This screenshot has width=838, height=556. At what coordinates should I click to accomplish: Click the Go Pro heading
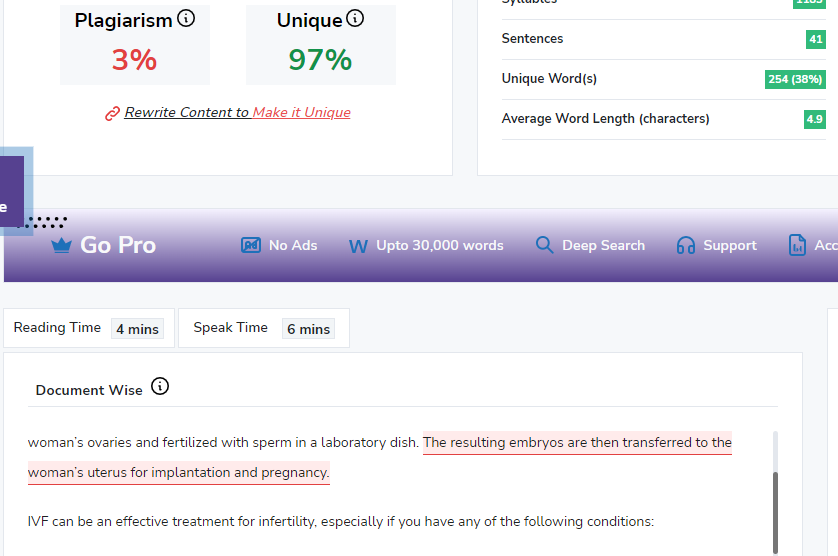118,245
